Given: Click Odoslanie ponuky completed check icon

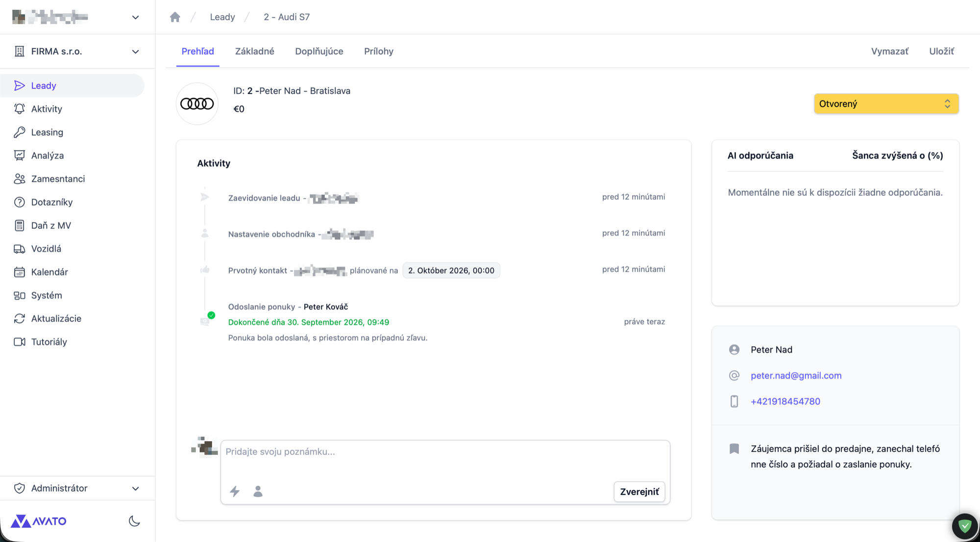Looking at the screenshot, I should point(211,315).
